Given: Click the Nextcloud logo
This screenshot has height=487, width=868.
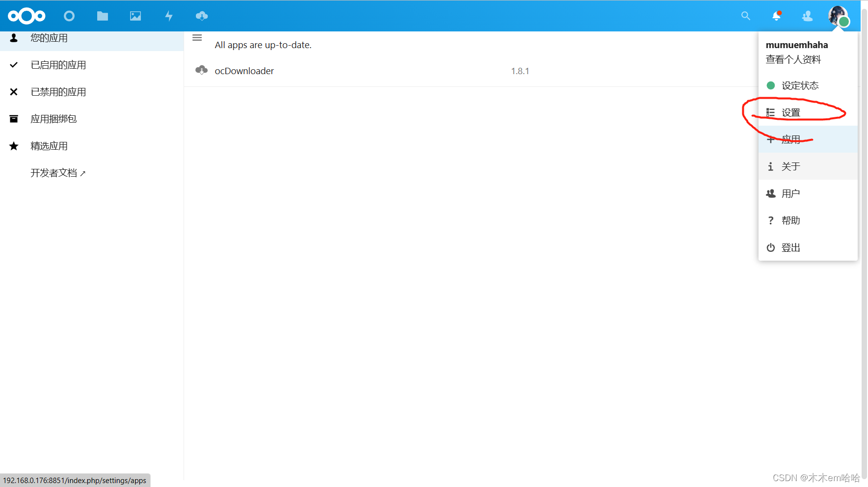Looking at the screenshot, I should pos(27,16).
